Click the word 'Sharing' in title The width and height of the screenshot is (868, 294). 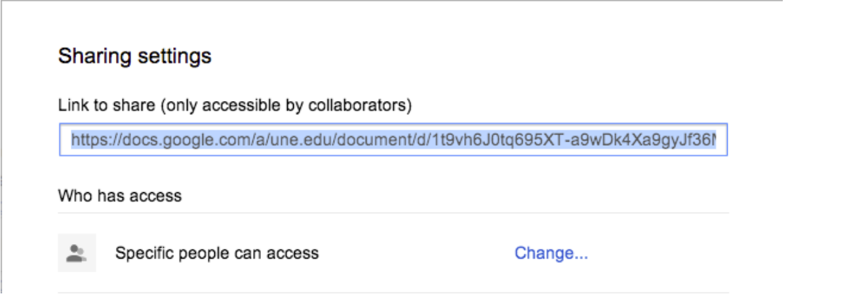pos(96,56)
